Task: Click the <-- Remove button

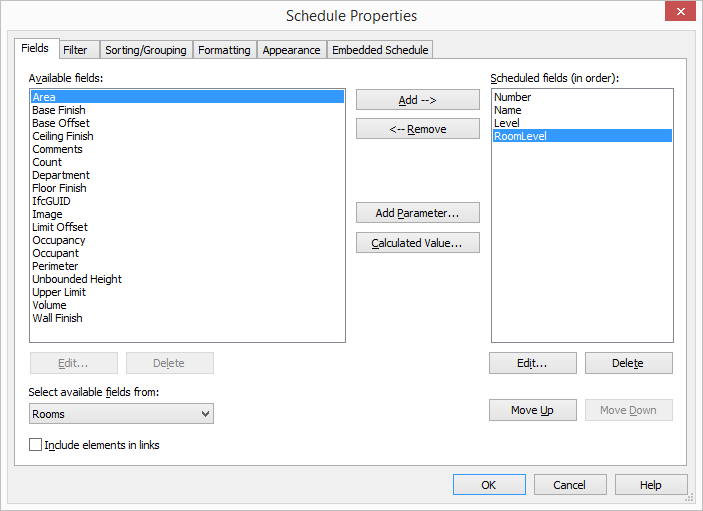Action: pos(418,129)
